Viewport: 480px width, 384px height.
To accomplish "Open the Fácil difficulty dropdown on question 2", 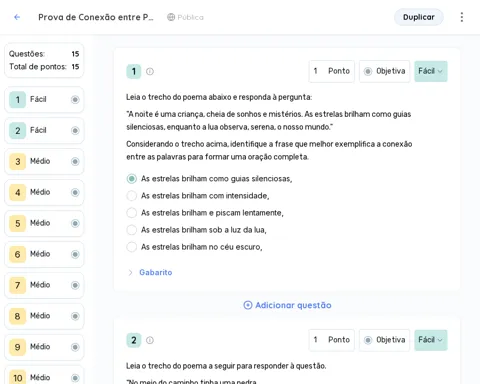I will point(431,340).
